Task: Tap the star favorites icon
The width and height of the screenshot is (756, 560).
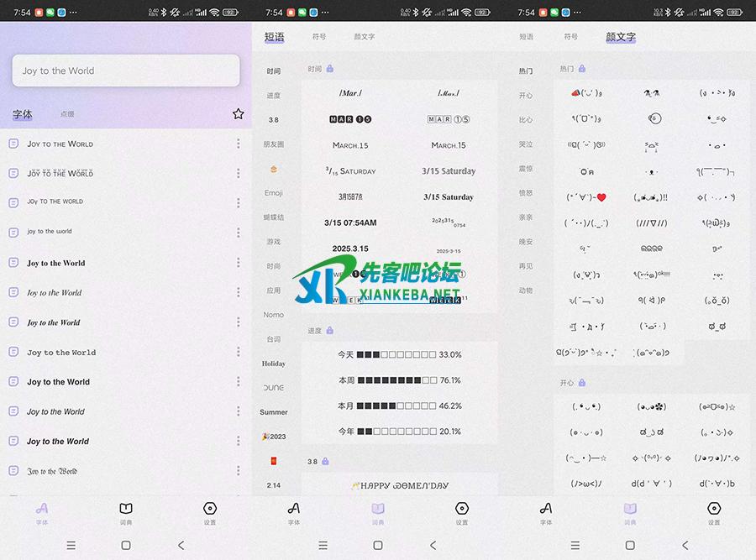Action: (238, 114)
